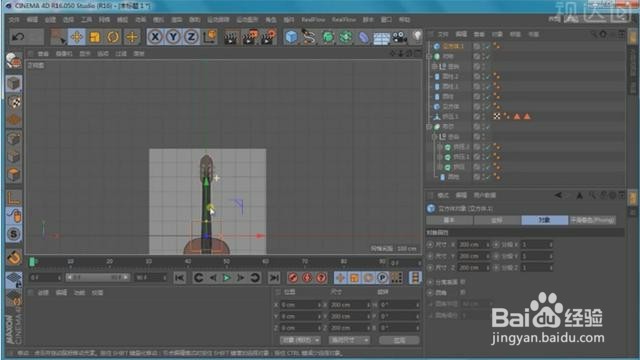Toggle Autokeying in the timeline controls

pyautogui.click(x=307, y=278)
